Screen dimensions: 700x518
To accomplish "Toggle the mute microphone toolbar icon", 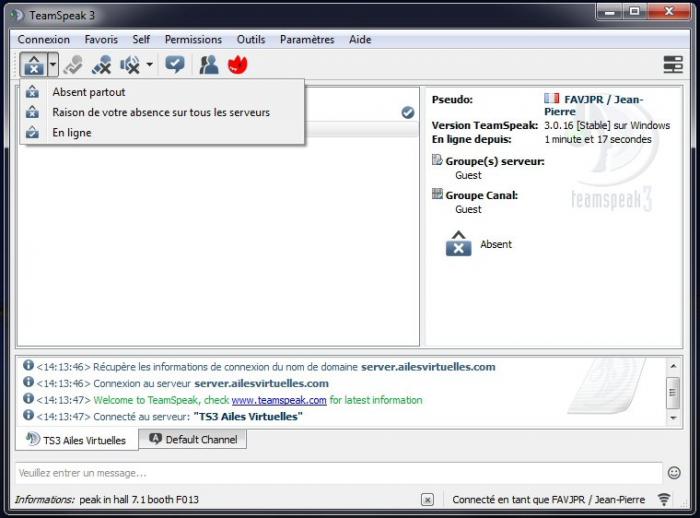I will (x=73, y=65).
